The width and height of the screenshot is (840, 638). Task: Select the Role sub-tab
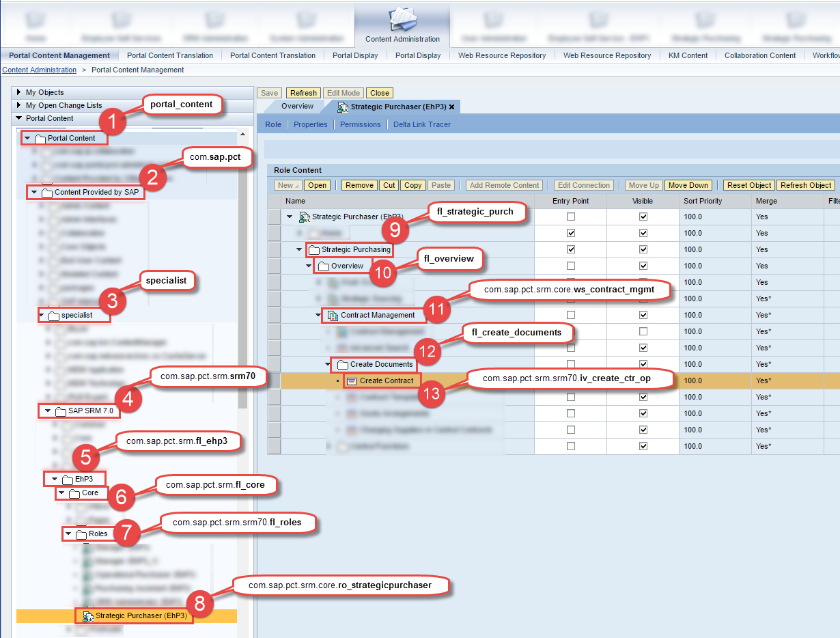click(x=273, y=124)
